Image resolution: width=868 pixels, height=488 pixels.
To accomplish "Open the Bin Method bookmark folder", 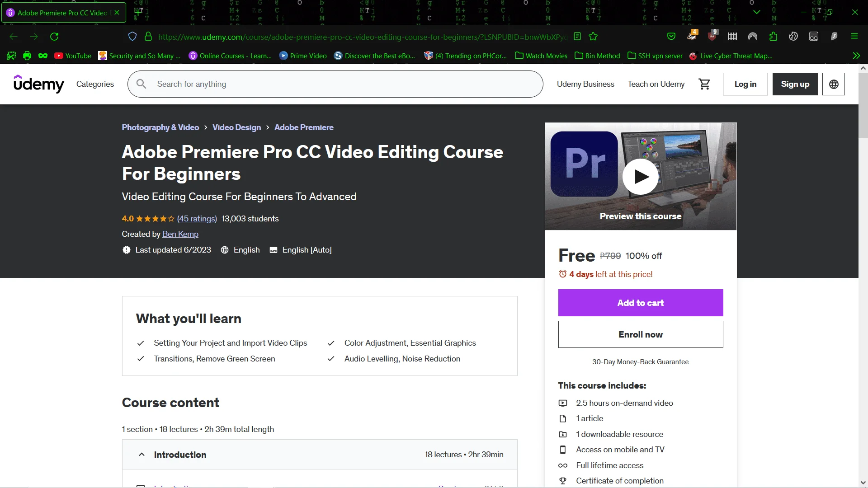I will 597,56.
